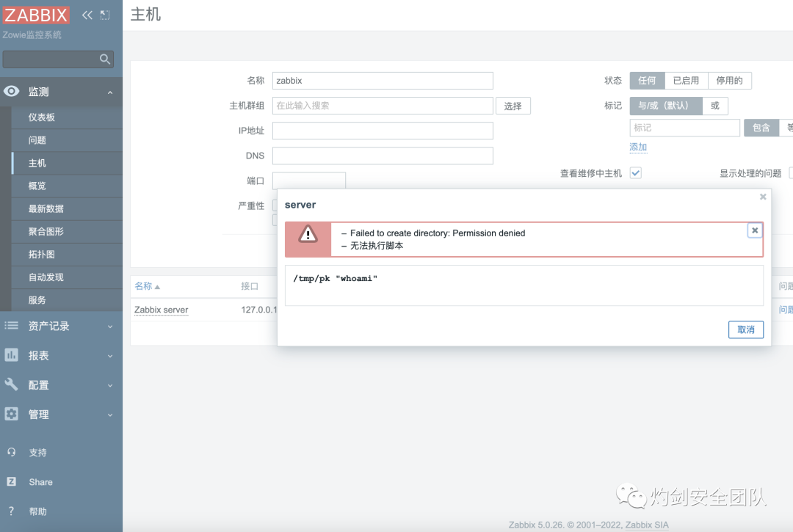This screenshot has width=793, height=532.
Task: Click the 127.0.0.1 interface cell
Action: (259, 310)
